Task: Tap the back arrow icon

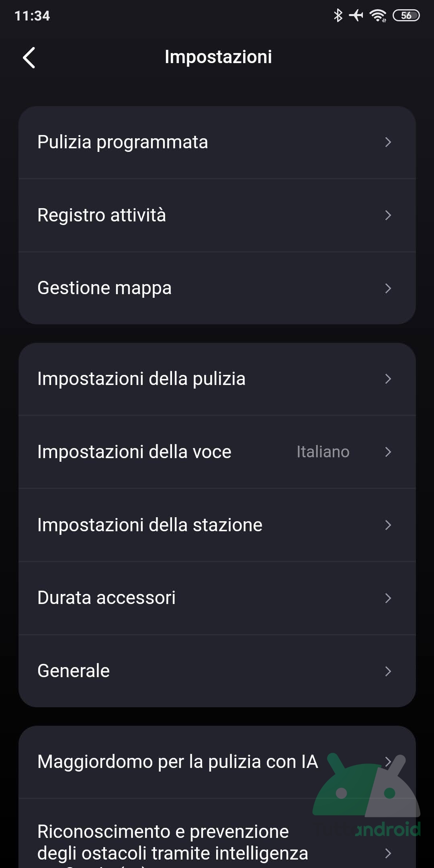Action: [x=29, y=58]
